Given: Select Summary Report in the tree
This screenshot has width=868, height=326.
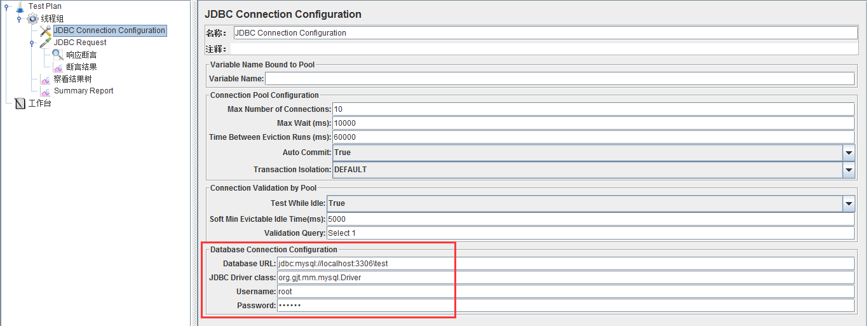Looking at the screenshot, I should coord(83,91).
